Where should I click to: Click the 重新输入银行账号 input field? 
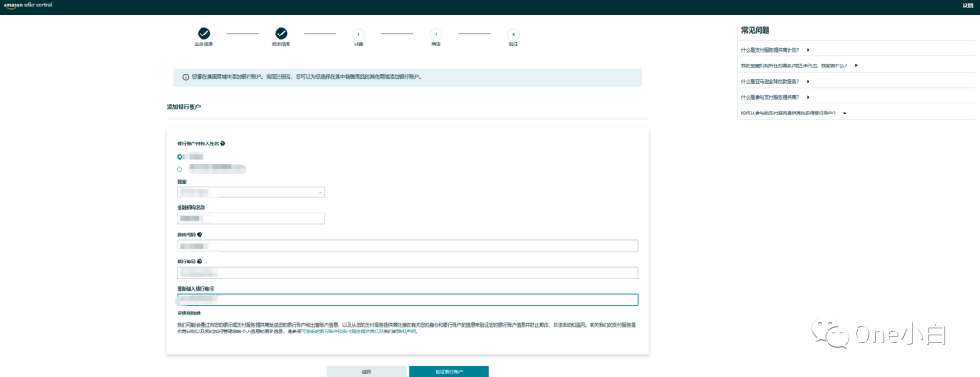[x=407, y=300]
